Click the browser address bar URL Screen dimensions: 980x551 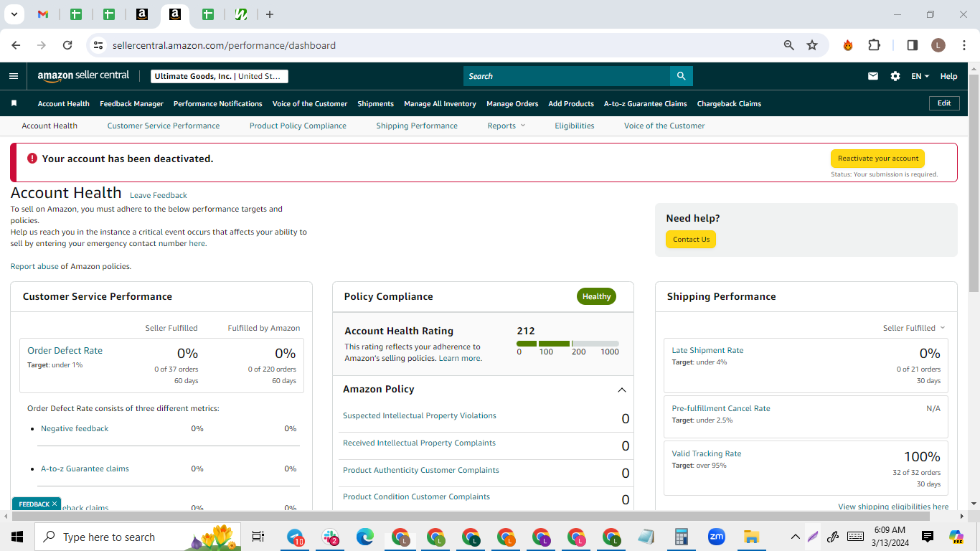coord(224,45)
